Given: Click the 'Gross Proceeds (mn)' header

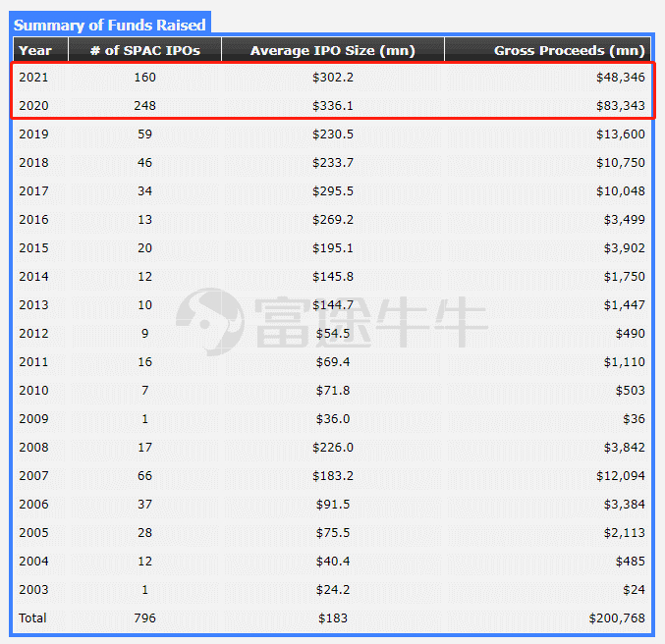Looking at the screenshot, I should point(569,50).
